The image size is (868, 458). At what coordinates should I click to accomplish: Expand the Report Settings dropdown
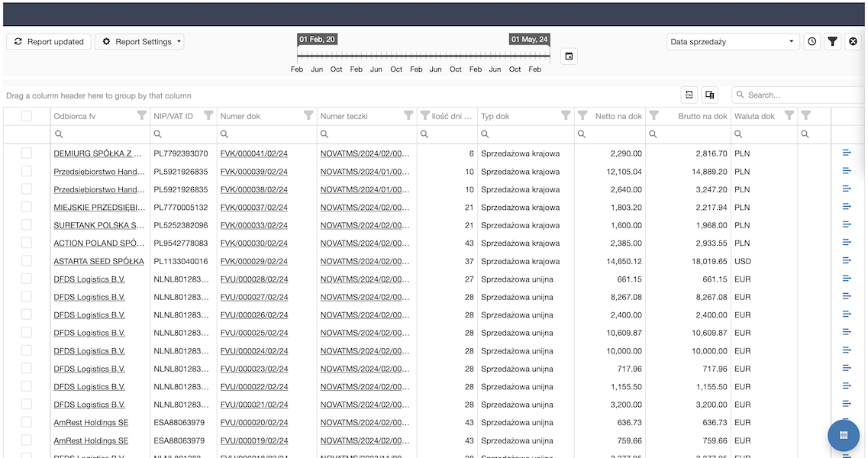[x=139, y=42]
